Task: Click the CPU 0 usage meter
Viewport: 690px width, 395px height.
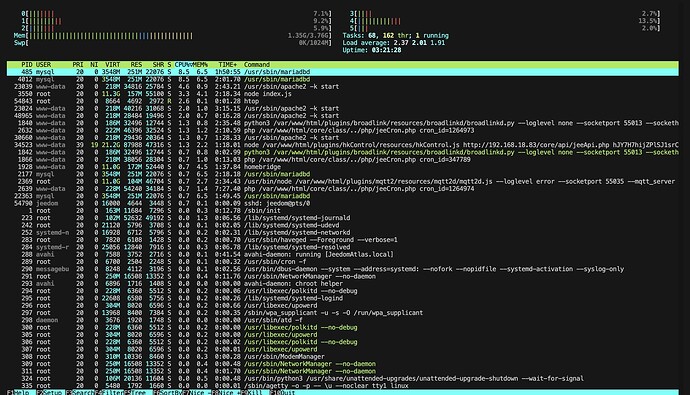Action: tap(176, 14)
